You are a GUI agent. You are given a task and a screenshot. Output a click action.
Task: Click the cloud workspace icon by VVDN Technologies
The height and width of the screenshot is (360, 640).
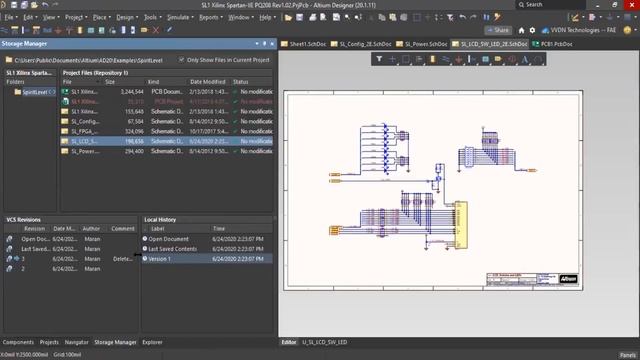(x=545, y=30)
